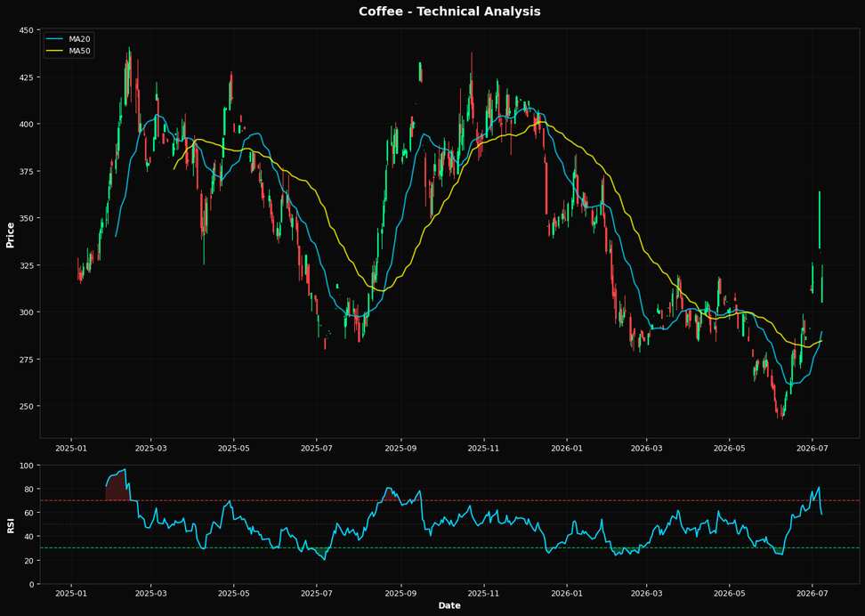Click the "Price" y-axis label
This screenshot has height=616, width=865.
[10, 235]
